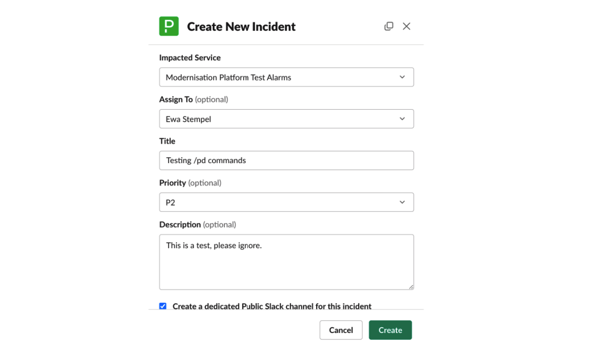Change the P2 priority selection

pyautogui.click(x=286, y=202)
